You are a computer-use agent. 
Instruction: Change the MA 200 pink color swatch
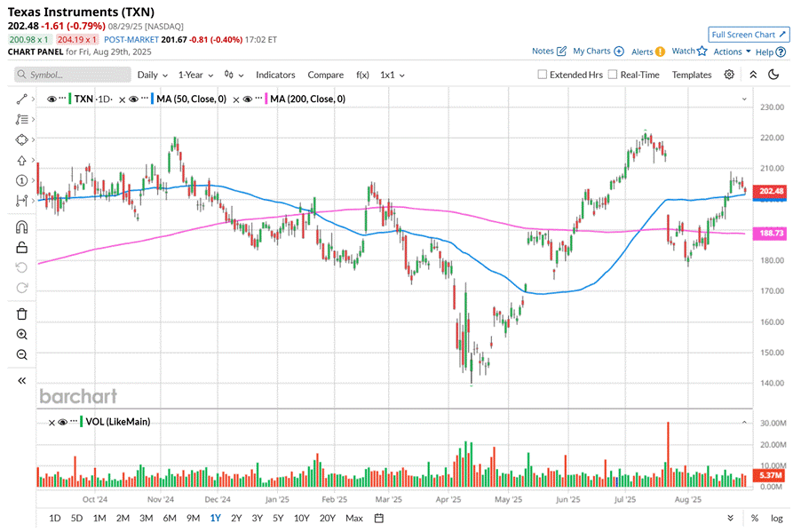(266, 99)
